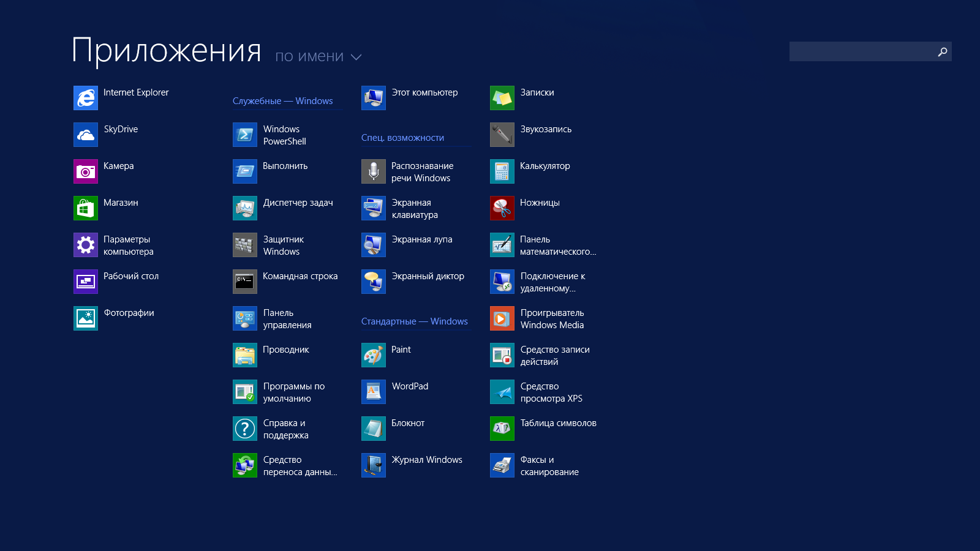Click the 'WordPad' label text

click(x=410, y=386)
